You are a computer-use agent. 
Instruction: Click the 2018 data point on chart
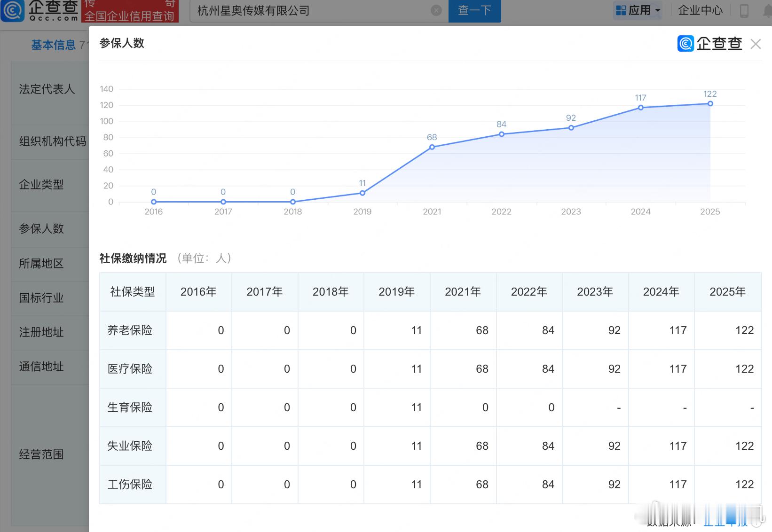(293, 202)
